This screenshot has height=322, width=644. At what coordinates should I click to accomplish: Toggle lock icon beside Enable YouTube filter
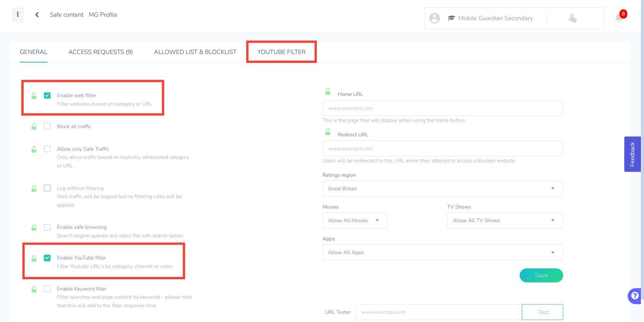tap(34, 258)
